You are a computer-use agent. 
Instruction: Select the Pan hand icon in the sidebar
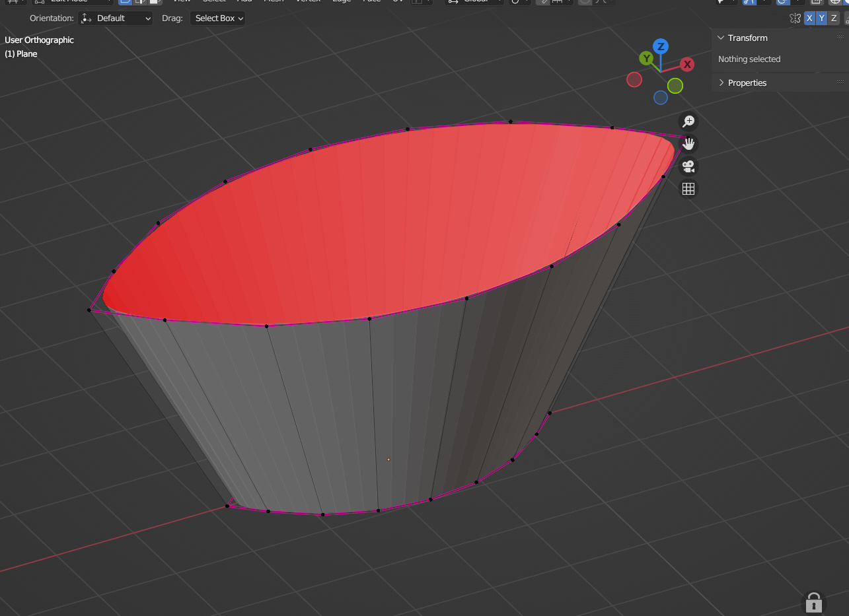(x=688, y=144)
